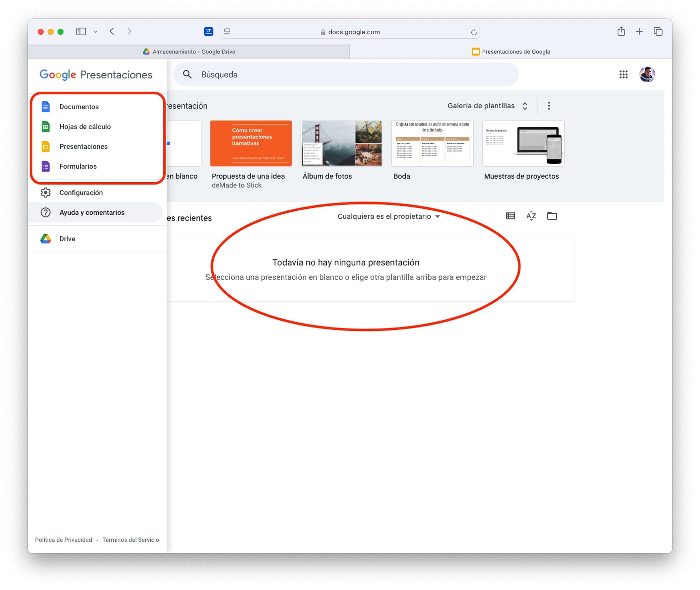Screen dimensions: 700x590
Task: Switch to list view
Action: 510,216
